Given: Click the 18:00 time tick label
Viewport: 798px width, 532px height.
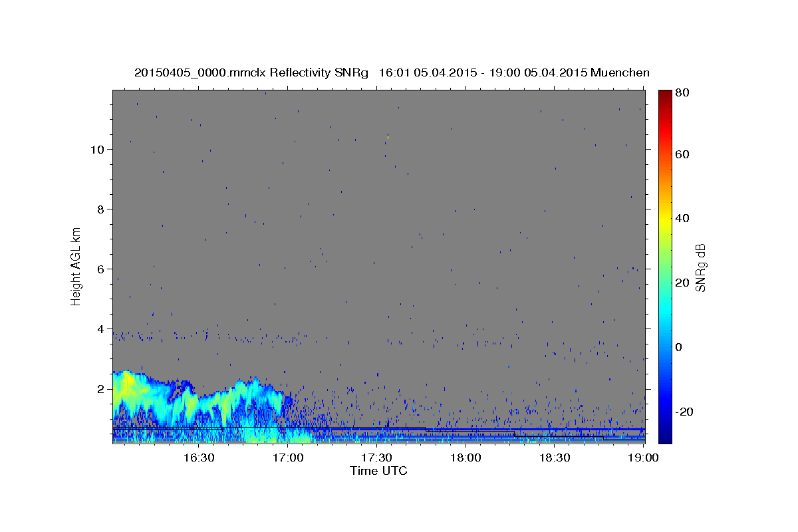Looking at the screenshot, I should (466, 458).
